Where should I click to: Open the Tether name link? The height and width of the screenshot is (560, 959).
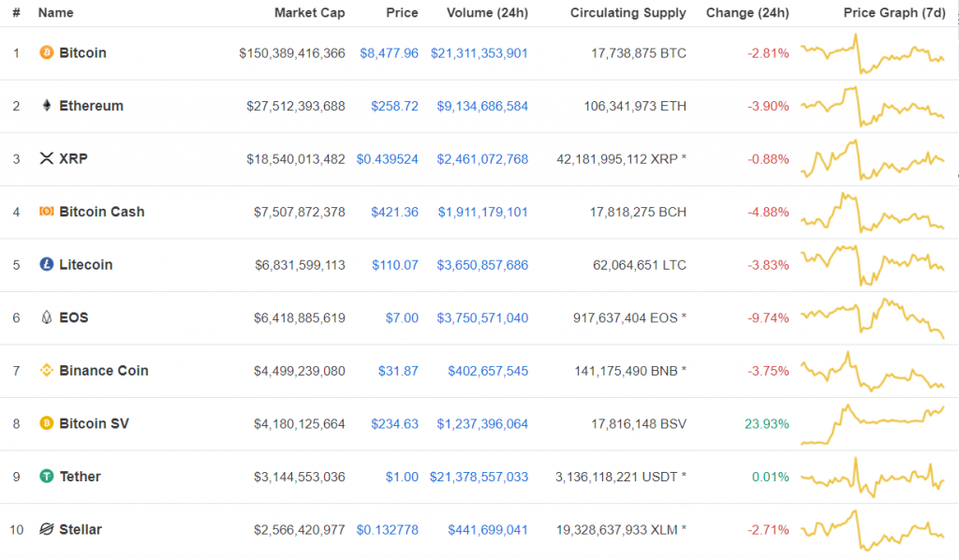click(80, 477)
